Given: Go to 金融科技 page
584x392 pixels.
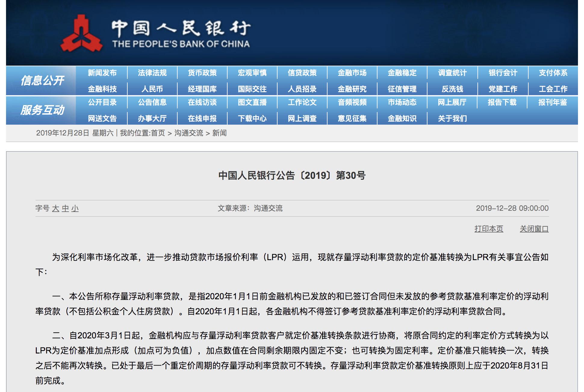Looking at the screenshot, I should pyautogui.click(x=102, y=89).
